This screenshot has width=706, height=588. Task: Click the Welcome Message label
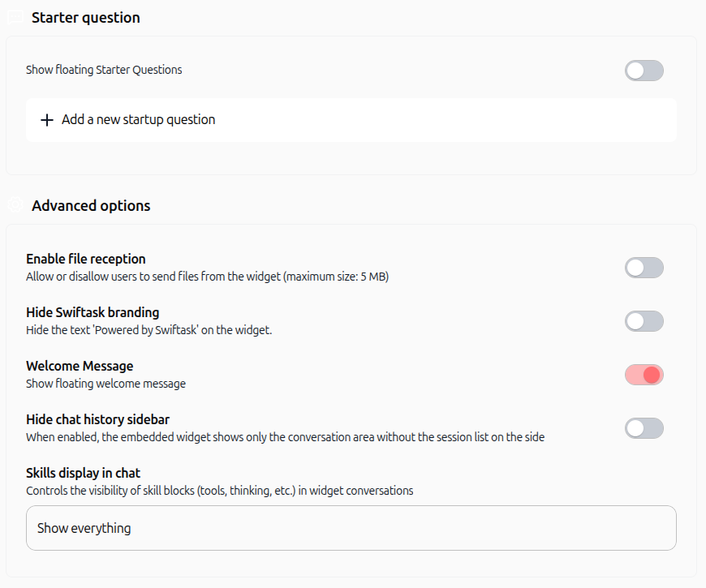click(80, 366)
